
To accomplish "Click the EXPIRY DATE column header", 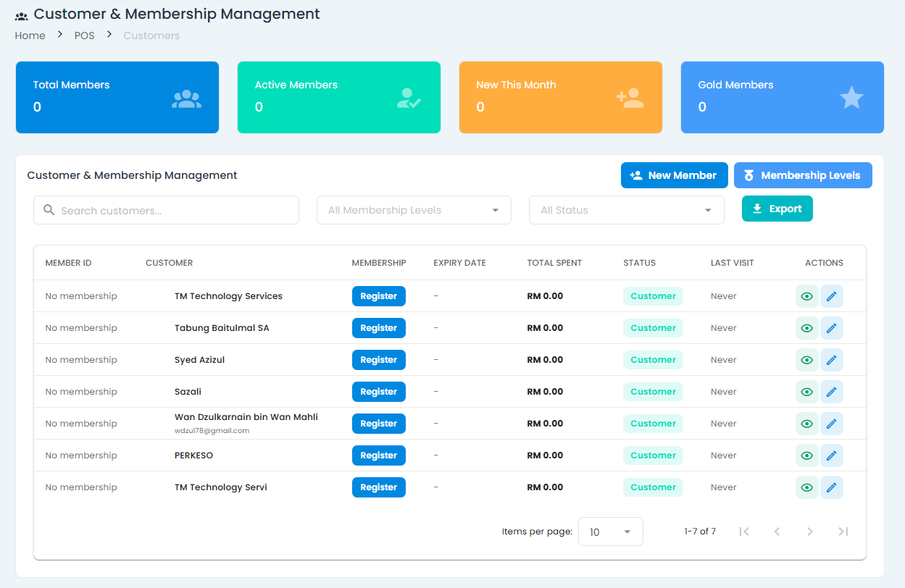I will tap(459, 263).
